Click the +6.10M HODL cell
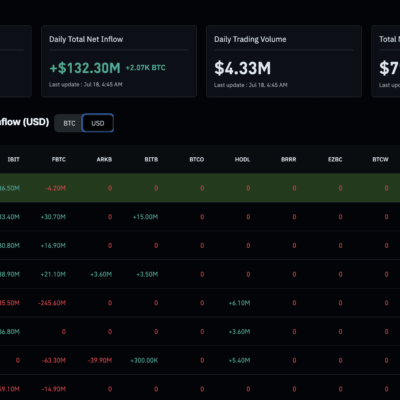Viewport: 400px width, 400px height. click(239, 303)
